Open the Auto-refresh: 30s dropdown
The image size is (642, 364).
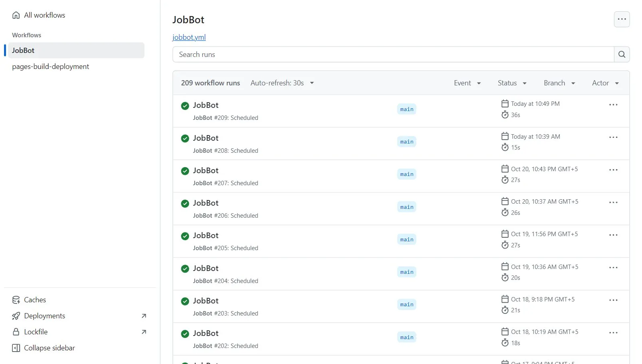pos(282,83)
